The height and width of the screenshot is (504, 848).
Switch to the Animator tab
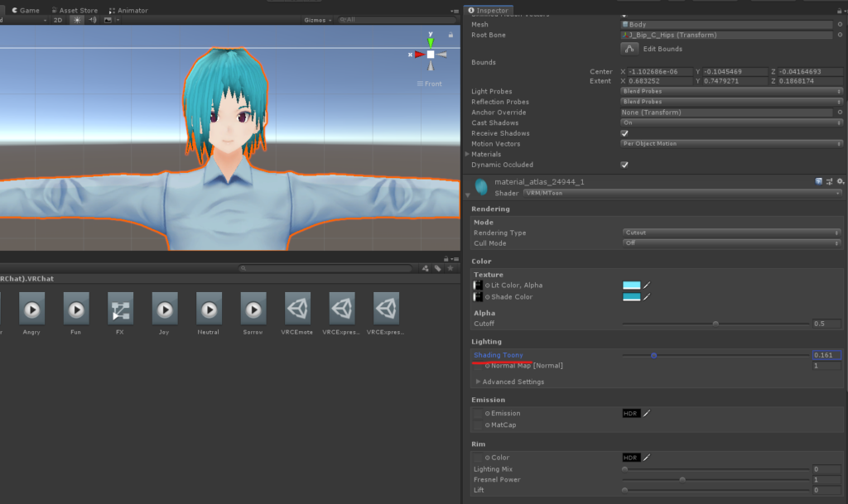tap(128, 10)
